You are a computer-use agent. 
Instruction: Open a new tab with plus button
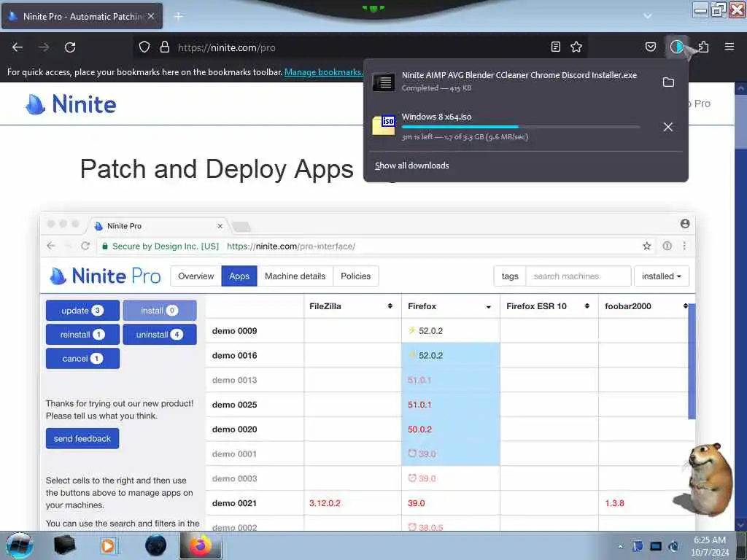[179, 17]
